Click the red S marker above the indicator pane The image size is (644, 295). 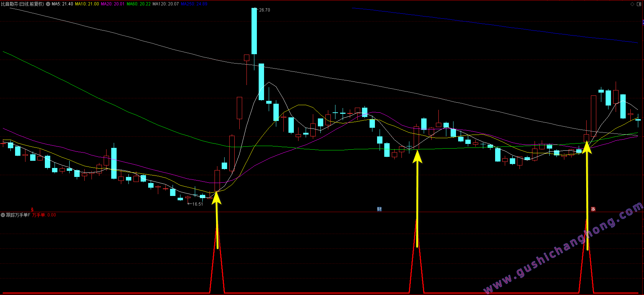pyautogui.click(x=32, y=210)
